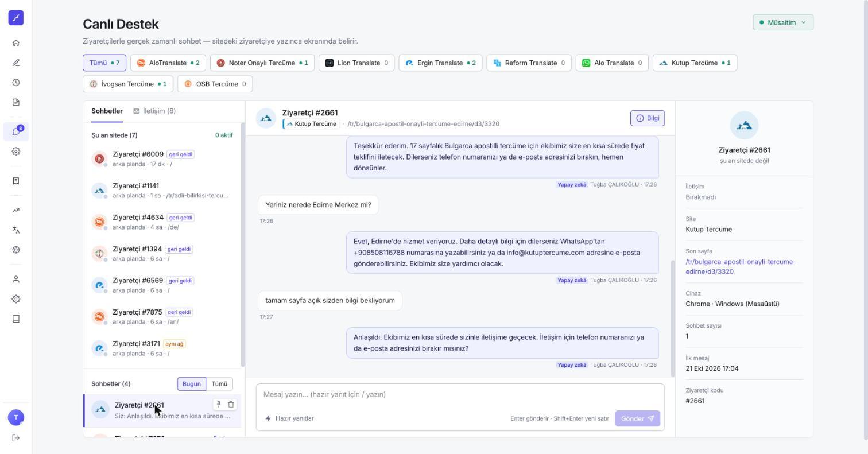Open the Müsaitim status dropdown
Viewport: 868px width, 454px height.
[x=783, y=22]
